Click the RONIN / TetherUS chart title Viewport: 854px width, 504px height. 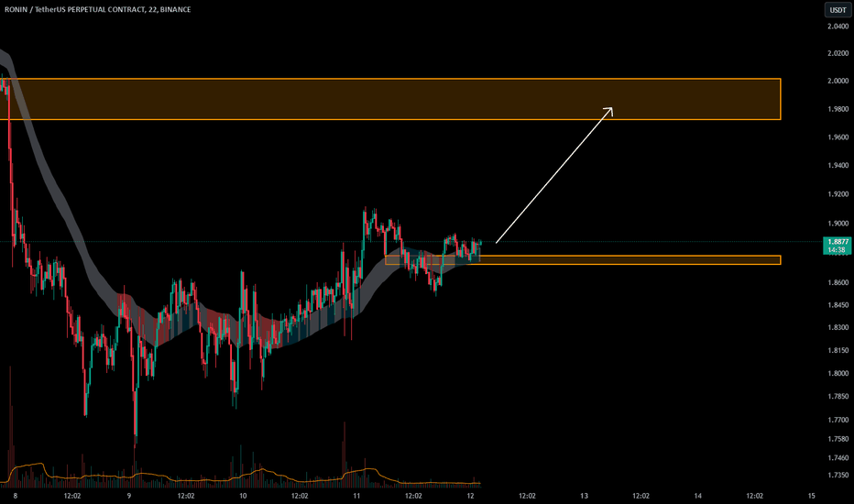click(x=97, y=9)
